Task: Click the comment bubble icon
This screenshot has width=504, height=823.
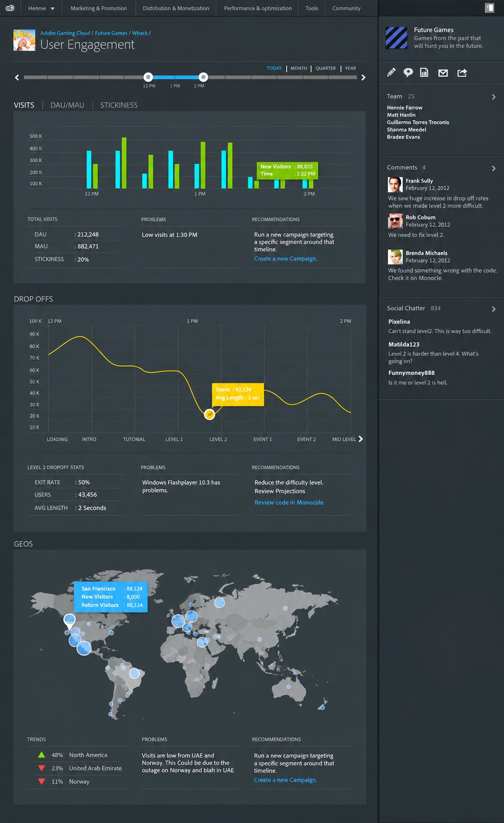Action: (408, 72)
